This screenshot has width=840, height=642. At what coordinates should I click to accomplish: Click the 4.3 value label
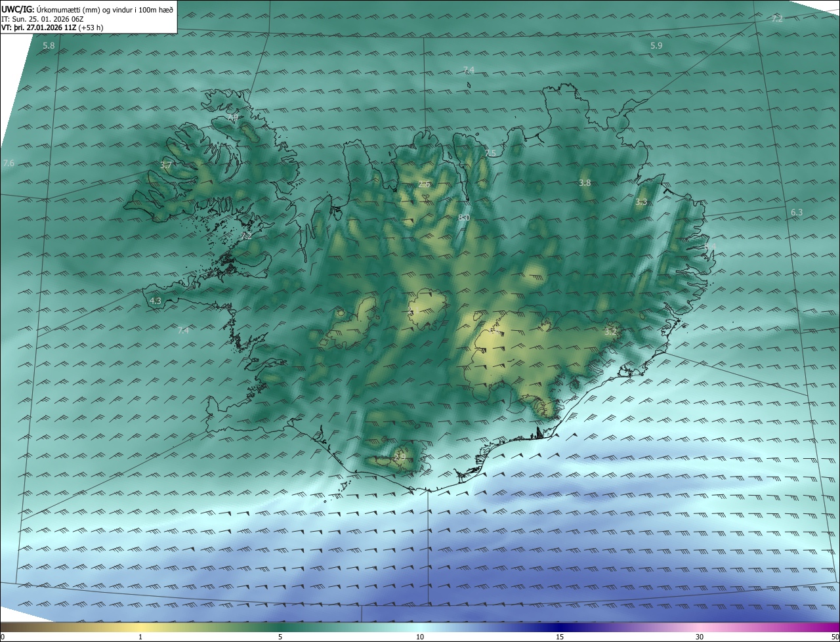click(x=156, y=301)
